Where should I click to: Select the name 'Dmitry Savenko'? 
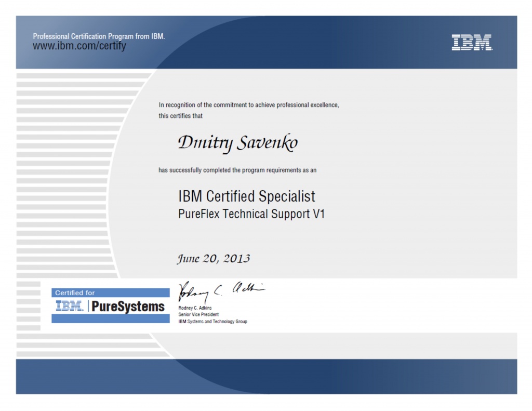coord(238,143)
